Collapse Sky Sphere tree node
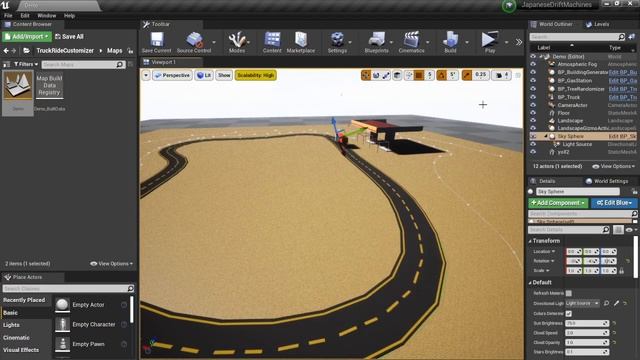Viewport: 640px width, 360px height. 546,136
